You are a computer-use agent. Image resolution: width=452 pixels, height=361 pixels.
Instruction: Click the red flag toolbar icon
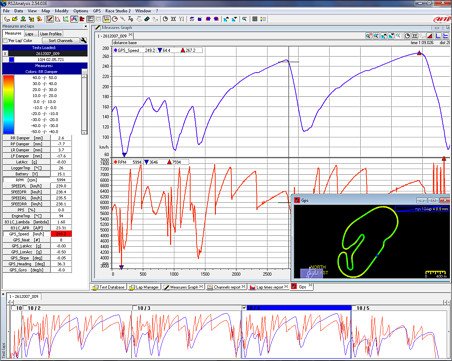[82, 19]
